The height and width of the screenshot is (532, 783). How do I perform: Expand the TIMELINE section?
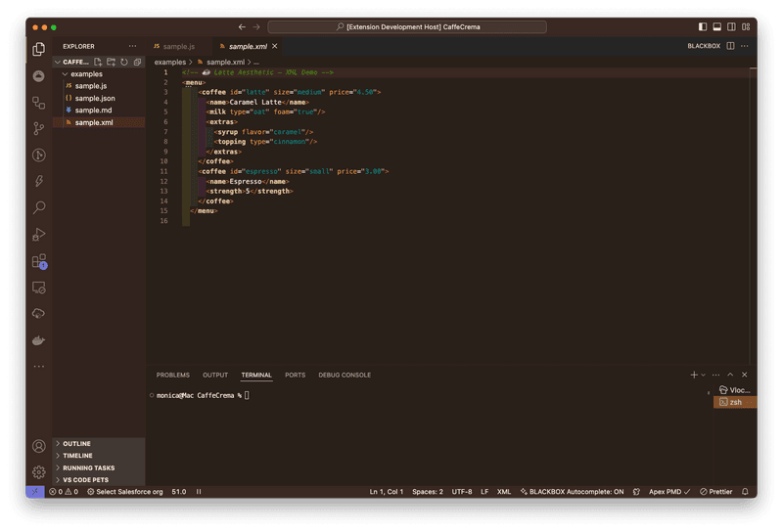[x=99, y=456]
